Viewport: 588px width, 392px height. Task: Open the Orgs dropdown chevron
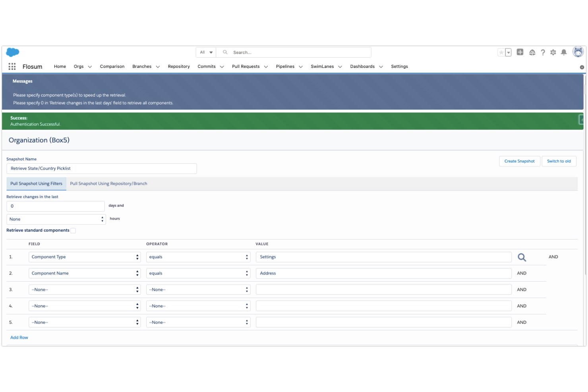point(90,67)
